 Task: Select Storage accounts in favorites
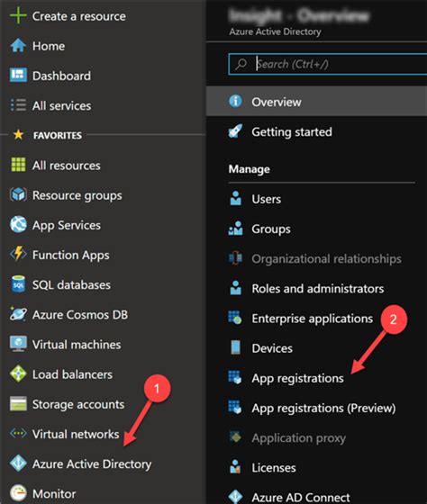(x=78, y=404)
